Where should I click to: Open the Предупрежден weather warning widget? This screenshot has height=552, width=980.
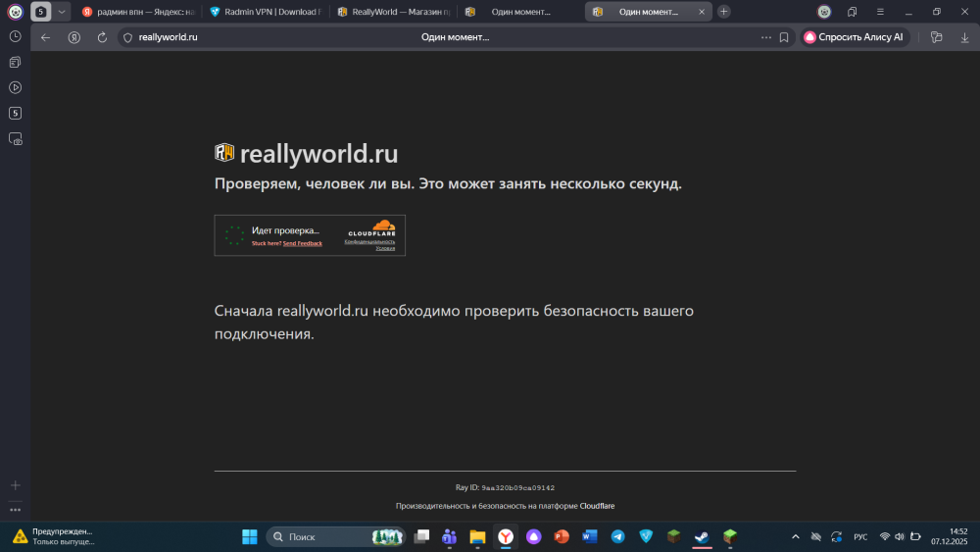53,536
